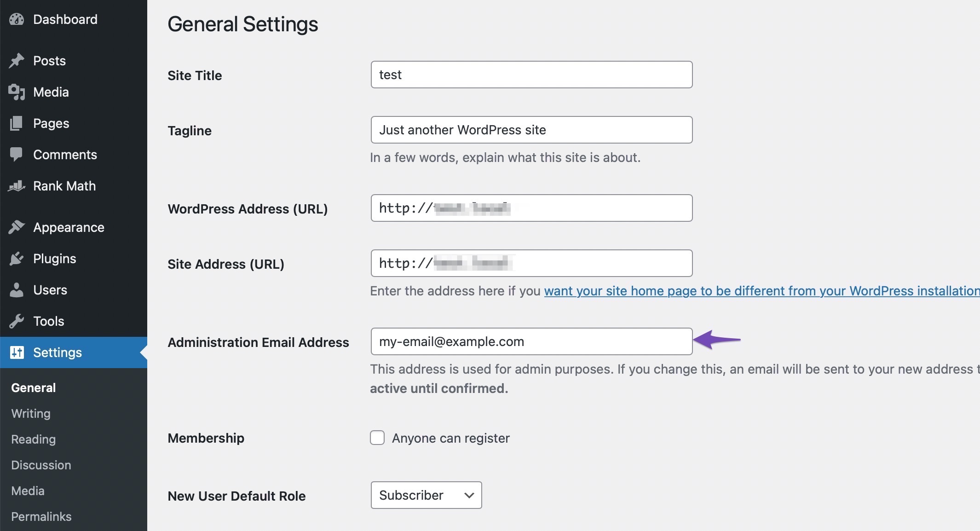Expand the New User Default Role dropdown
Image resolution: width=980 pixels, height=531 pixels.
(426, 496)
